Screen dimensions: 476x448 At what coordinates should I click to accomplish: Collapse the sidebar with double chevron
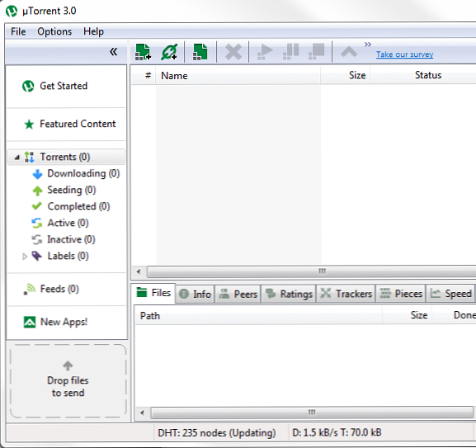[113, 52]
